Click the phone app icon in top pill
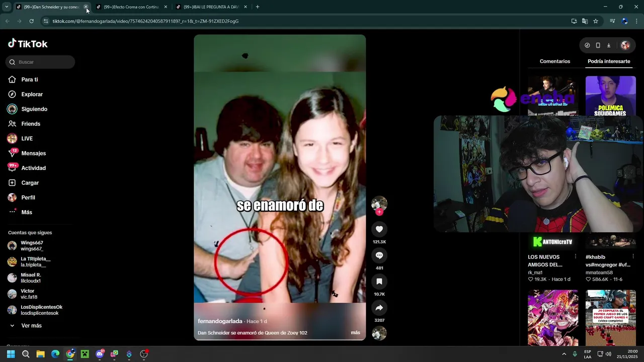This screenshot has height=362, width=644. pos(598,45)
